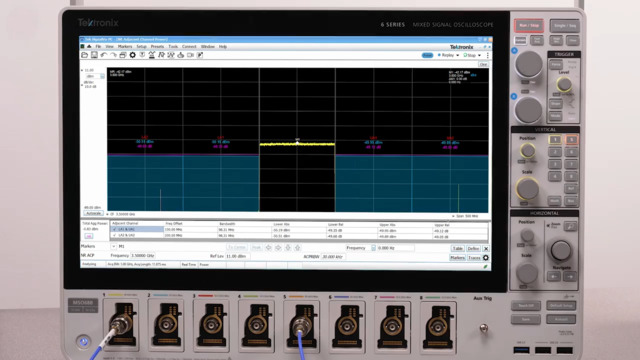Screen dimensions: 640x360
Task: Toggle the LA1 & UA1 row checkbox
Action: coord(114,229)
